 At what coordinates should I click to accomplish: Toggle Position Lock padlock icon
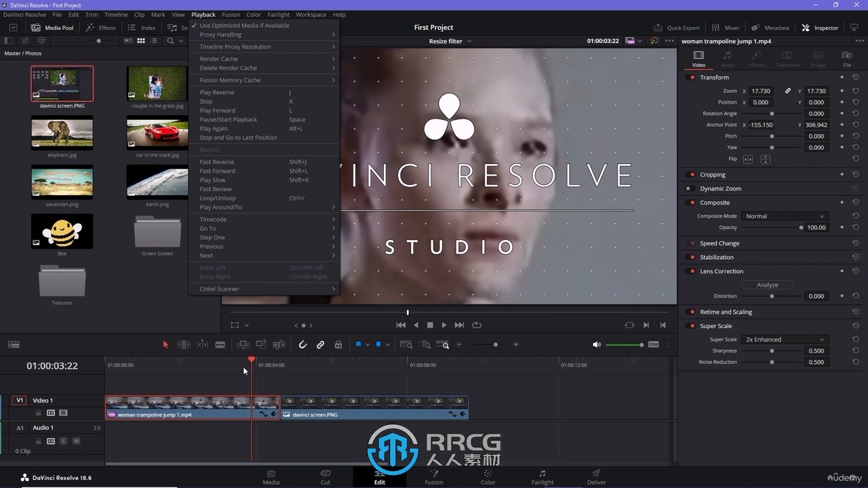click(338, 344)
